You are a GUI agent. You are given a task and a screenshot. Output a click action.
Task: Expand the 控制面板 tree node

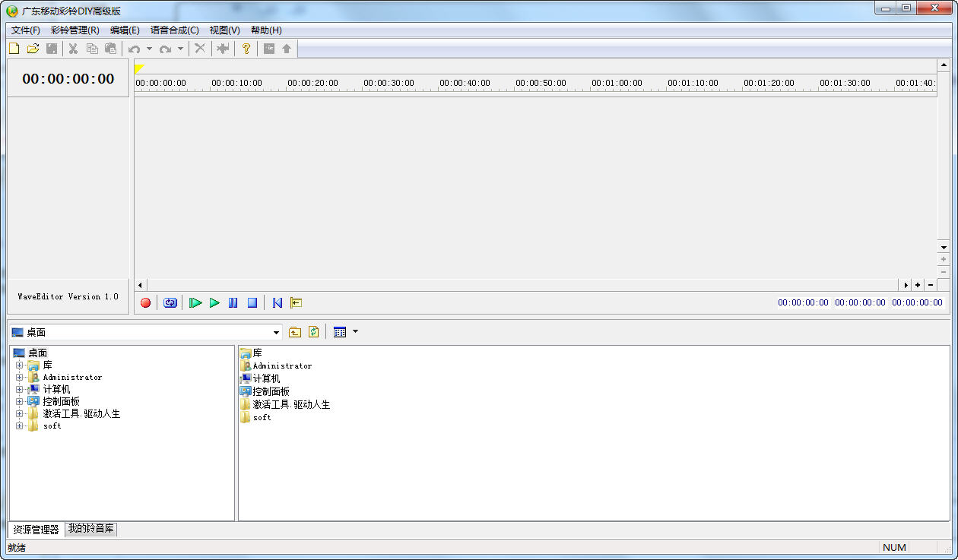point(19,402)
